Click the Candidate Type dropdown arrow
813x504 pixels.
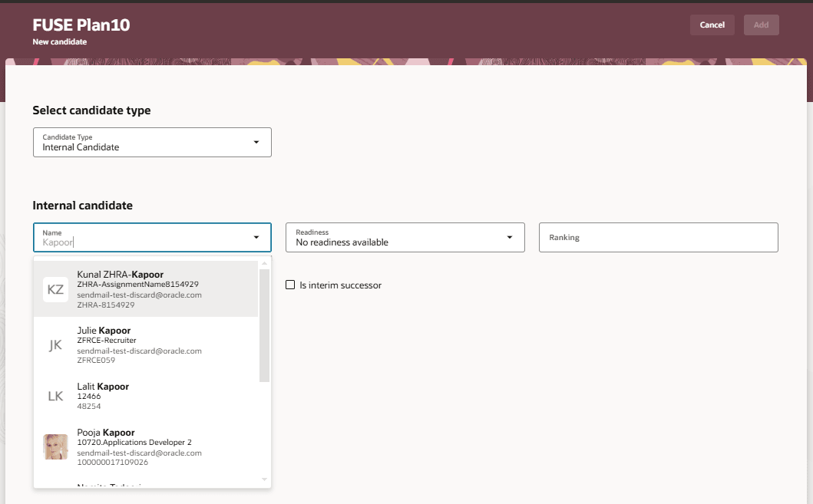tap(256, 143)
